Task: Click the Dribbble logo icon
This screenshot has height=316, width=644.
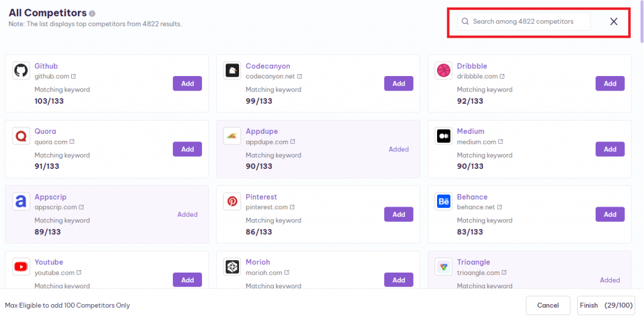Action: click(x=443, y=70)
